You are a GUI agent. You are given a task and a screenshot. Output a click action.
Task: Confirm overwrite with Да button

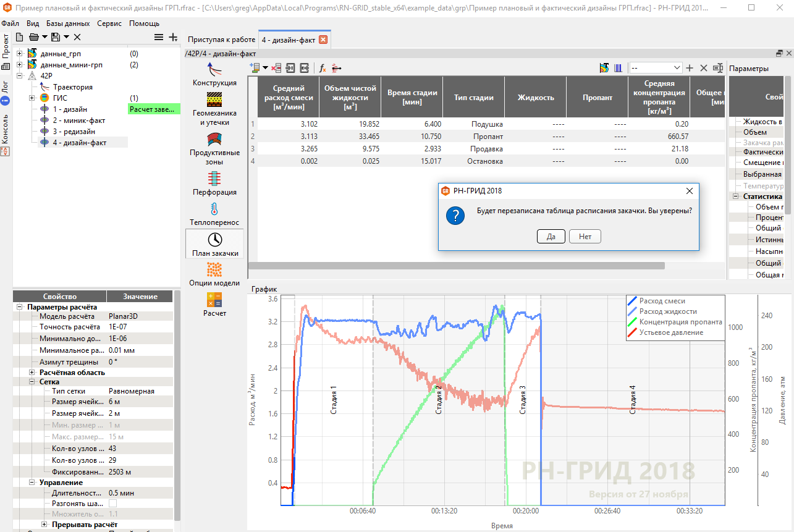[x=551, y=237]
